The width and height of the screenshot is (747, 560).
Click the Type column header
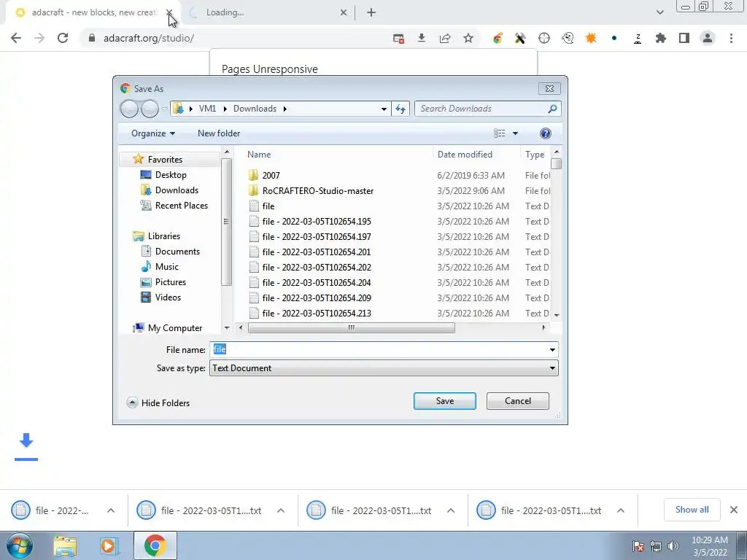tap(535, 155)
